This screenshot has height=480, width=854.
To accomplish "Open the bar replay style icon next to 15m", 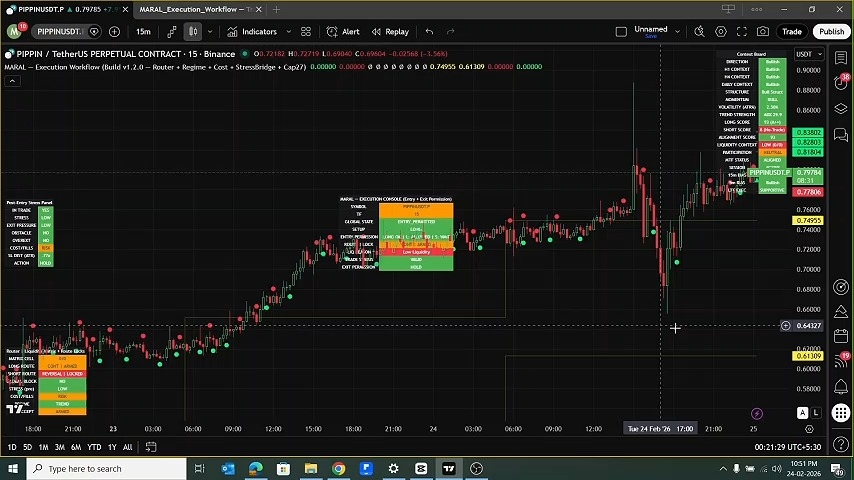I will click(x=172, y=32).
